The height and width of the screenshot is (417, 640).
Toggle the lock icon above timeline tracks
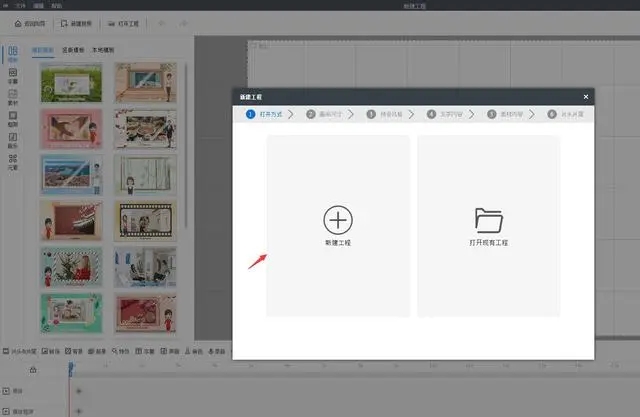pyautogui.click(x=33, y=370)
